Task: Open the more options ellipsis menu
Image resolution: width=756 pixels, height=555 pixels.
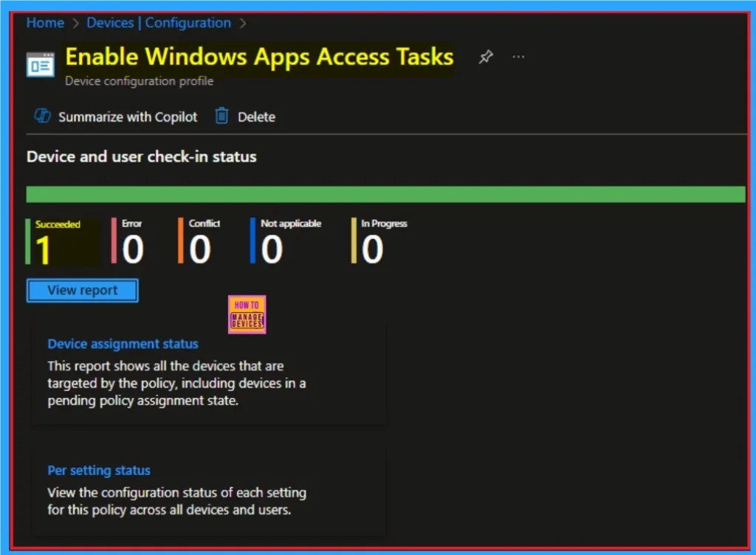Action: point(519,58)
